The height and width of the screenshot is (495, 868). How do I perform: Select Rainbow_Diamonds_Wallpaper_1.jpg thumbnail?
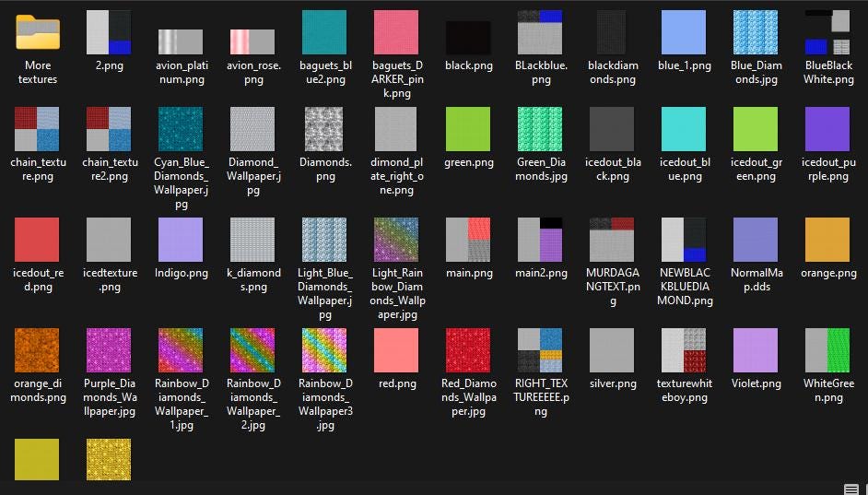click(181, 350)
